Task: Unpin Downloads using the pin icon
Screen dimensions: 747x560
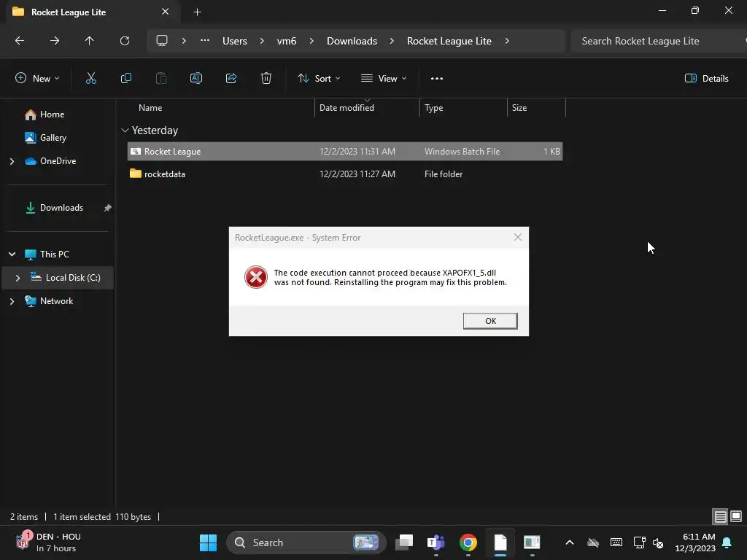Action: [x=108, y=208]
